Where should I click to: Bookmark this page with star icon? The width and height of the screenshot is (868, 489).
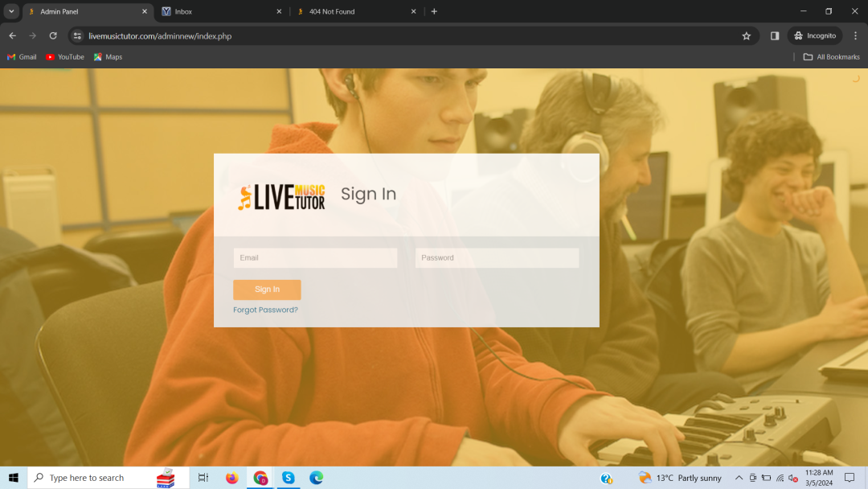[x=746, y=35]
